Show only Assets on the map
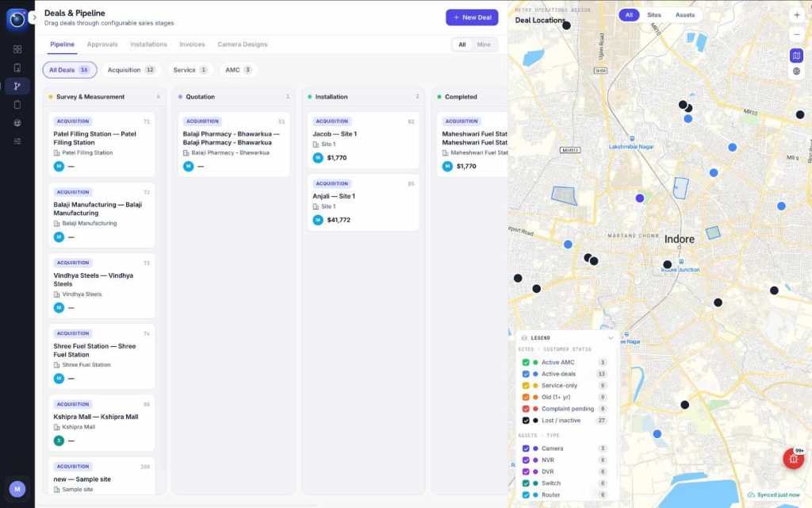 (x=684, y=15)
